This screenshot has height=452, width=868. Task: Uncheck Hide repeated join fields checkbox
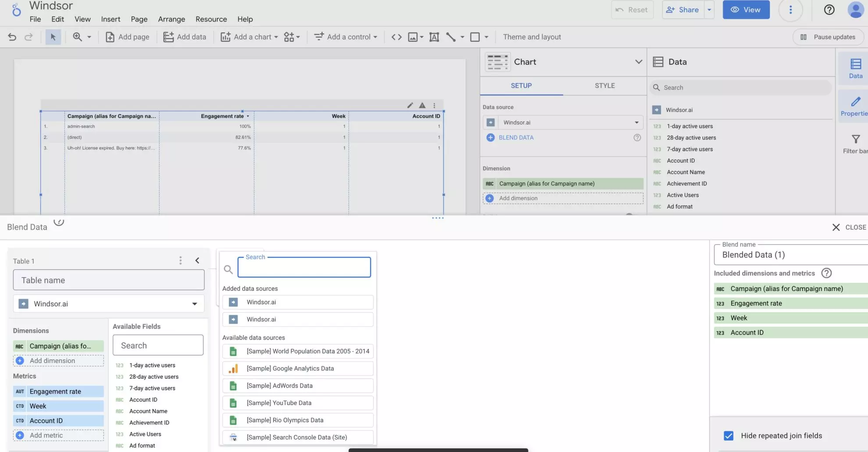coord(729,436)
